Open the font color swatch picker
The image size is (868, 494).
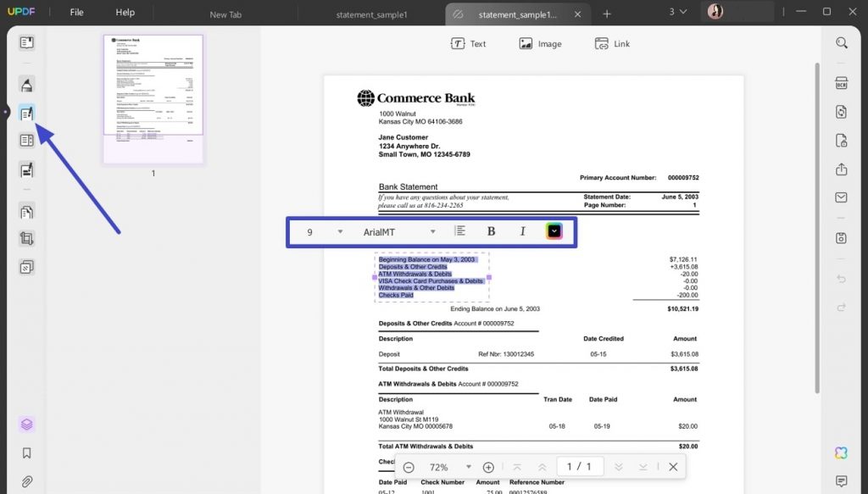554,230
